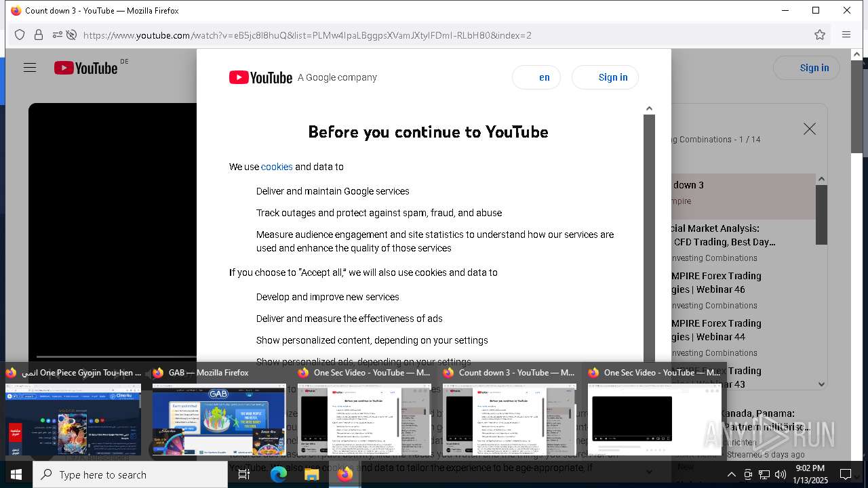Open the Firefox application menu
This screenshot has height=488, width=868.
846,35
